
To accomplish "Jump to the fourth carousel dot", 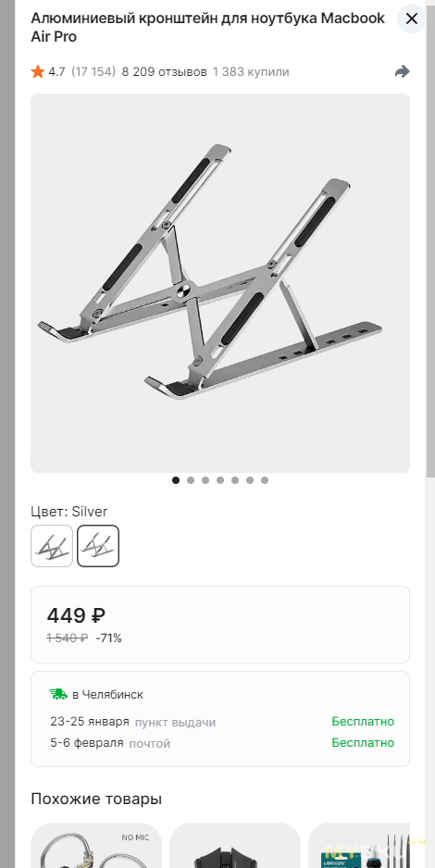I will [220, 480].
